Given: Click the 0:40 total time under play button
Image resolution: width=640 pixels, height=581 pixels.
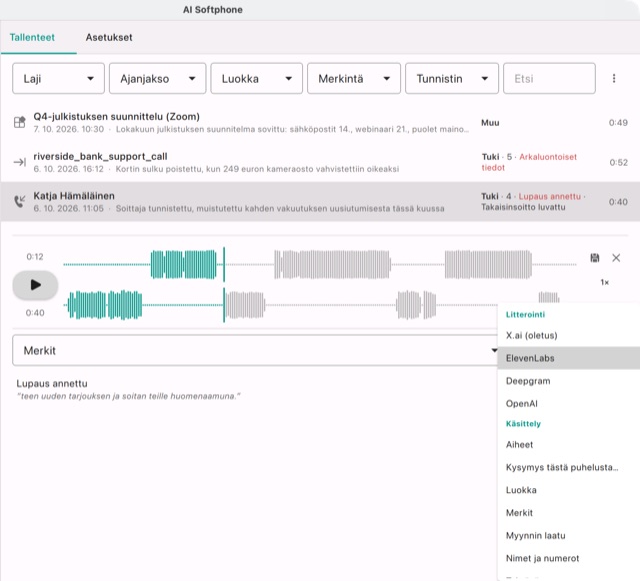Looking at the screenshot, I should [x=35, y=313].
